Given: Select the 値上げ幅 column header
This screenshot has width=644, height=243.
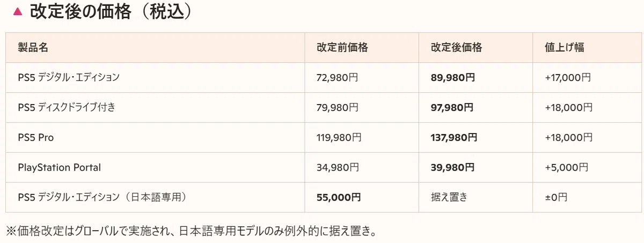Looking at the screenshot, I should (565, 47).
